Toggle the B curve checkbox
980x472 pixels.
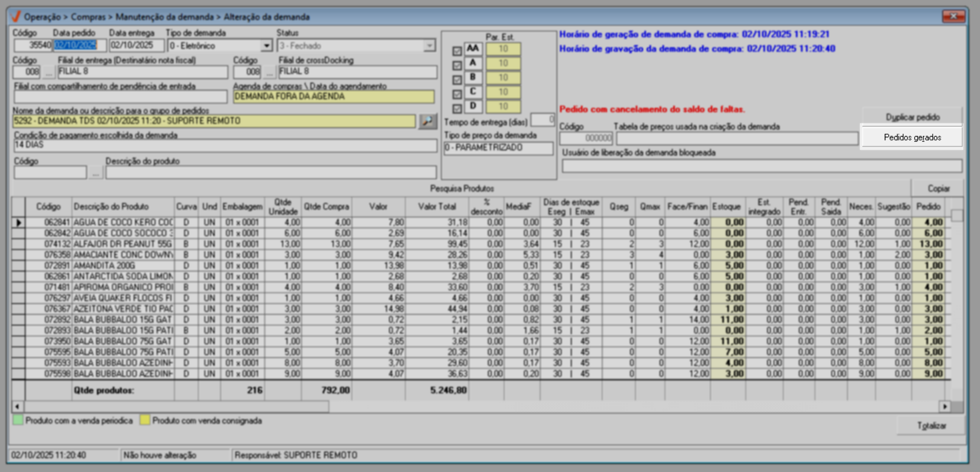pos(457,80)
